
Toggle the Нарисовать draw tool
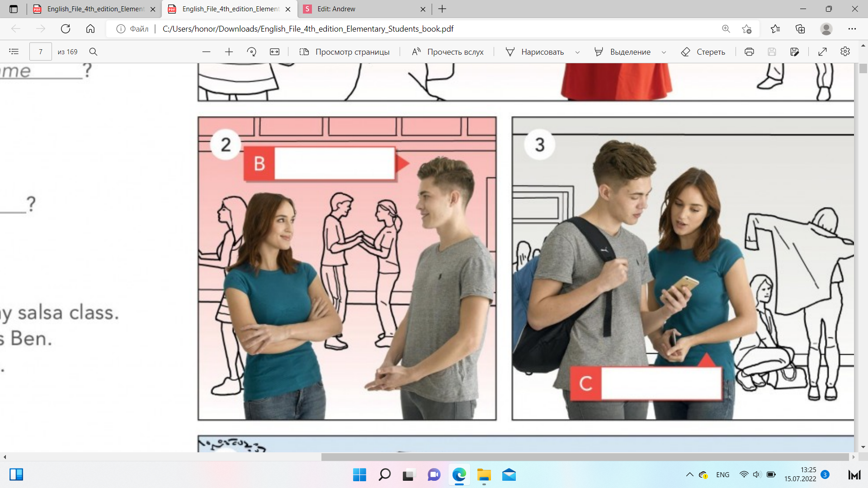pos(535,52)
